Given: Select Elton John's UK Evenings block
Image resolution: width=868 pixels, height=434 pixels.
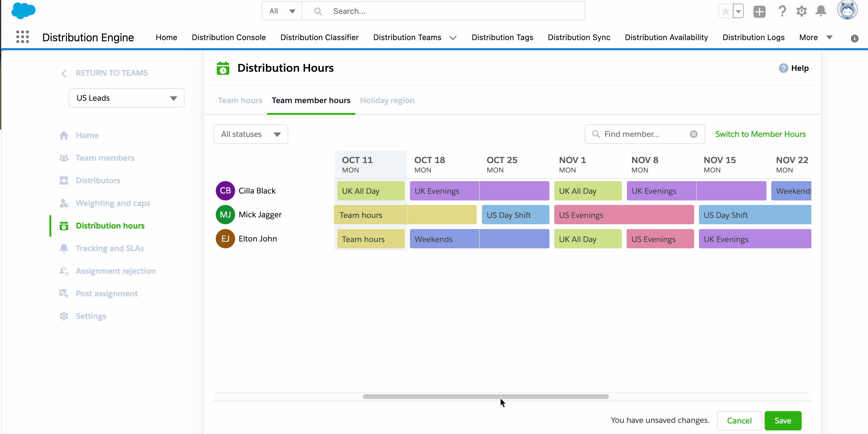Looking at the screenshot, I should tap(755, 239).
